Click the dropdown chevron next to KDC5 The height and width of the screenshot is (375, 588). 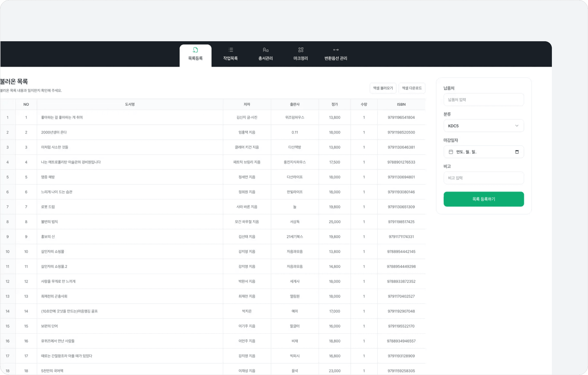[x=517, y=126]
